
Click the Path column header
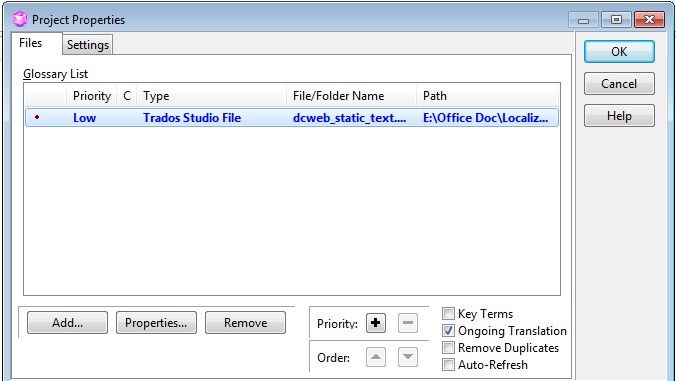488,96
